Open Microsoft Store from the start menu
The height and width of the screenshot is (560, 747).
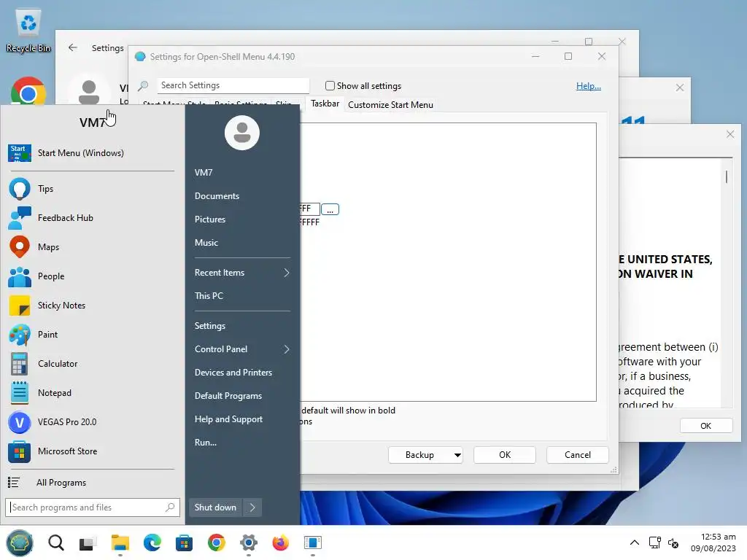(92, 451)
